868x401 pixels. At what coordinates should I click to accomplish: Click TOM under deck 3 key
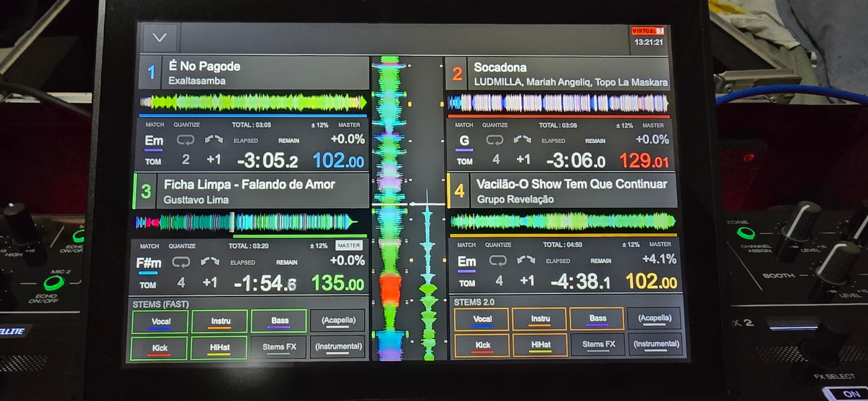(147, 286)
